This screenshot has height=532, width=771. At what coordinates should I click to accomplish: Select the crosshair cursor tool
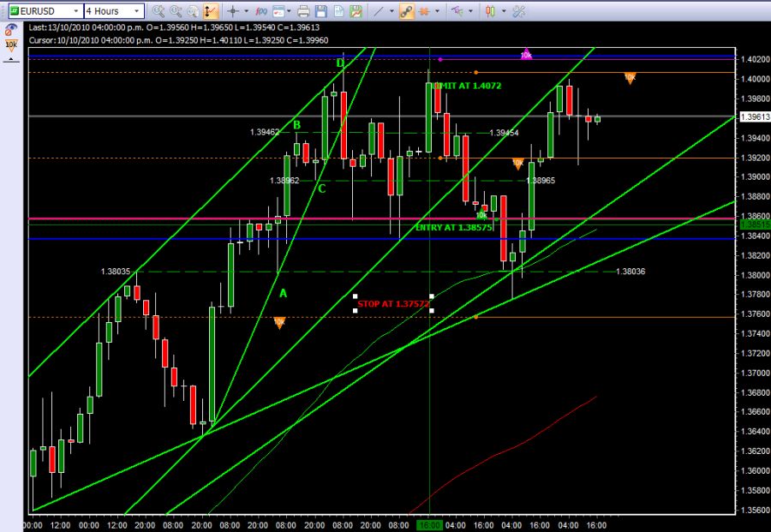231,11
